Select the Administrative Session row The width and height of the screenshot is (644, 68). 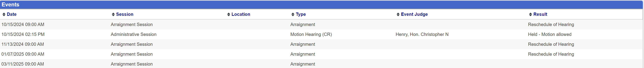click(x=321, y=34)
